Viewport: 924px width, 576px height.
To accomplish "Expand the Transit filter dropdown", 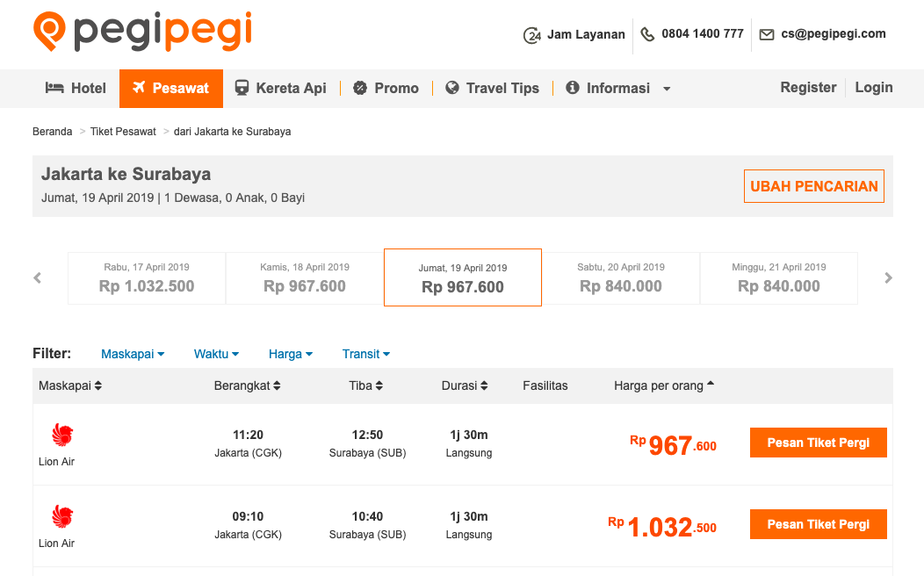I will click(x=366, y=354).
